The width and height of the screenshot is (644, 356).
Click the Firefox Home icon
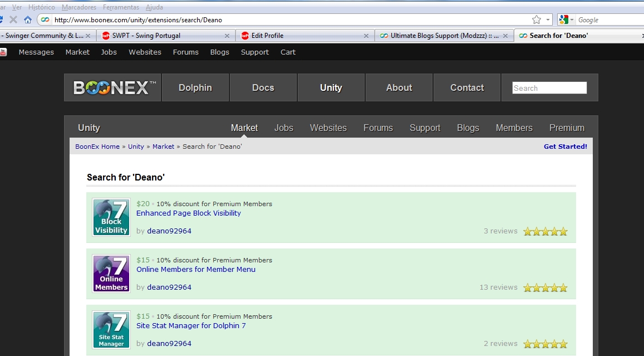[27, 19]
